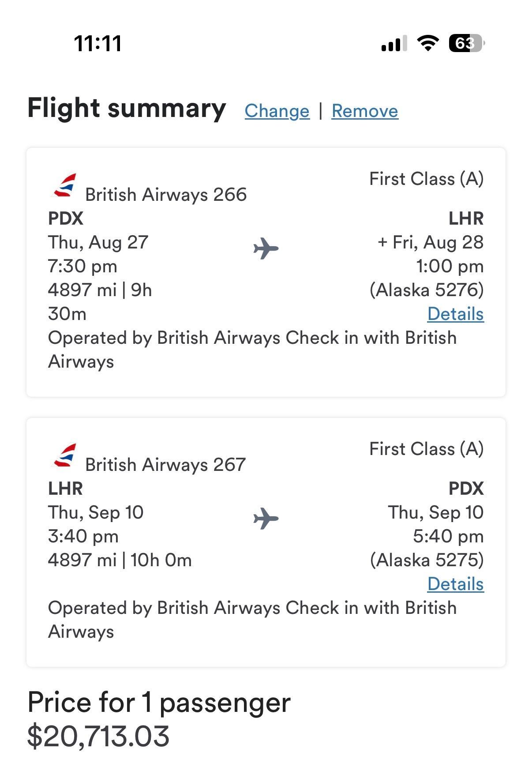Open Details for British Airways 267 flight

[455, 584]
